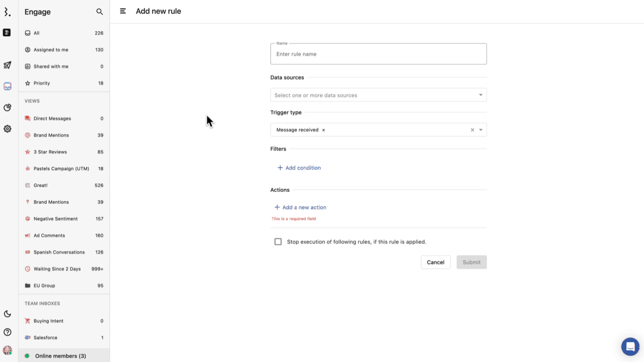Open the help question mark icon
The image size is (644, 362).
click(x=7, y=332)
